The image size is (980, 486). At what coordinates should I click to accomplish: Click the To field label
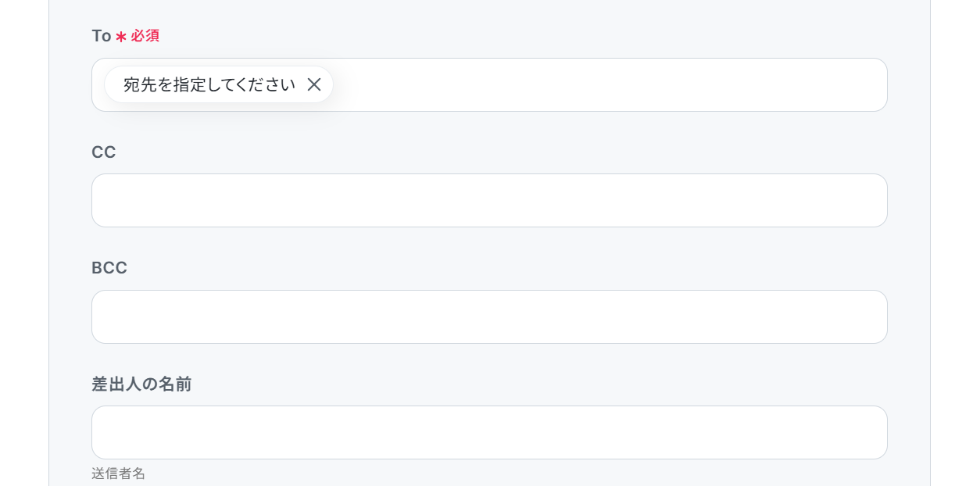(x=102, y=36)
